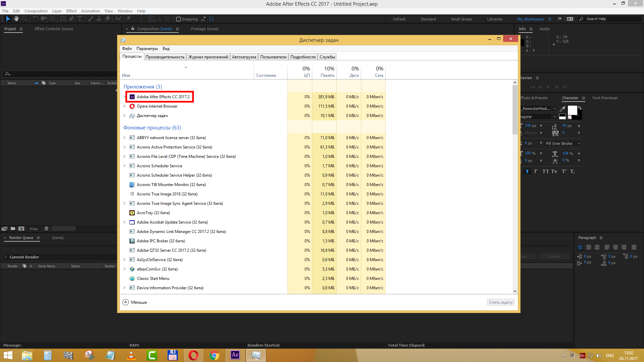Click the 8 bpc color depth button
644x362 pixels.
34,229
